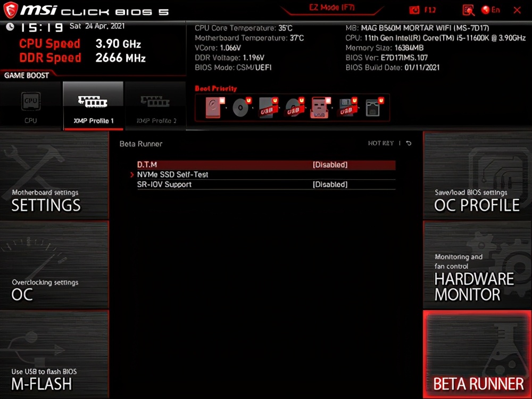Click the BIOS Ver E7D17IMS.107 line
This screenshot has height=399, width=532.
tap(386, 57)
